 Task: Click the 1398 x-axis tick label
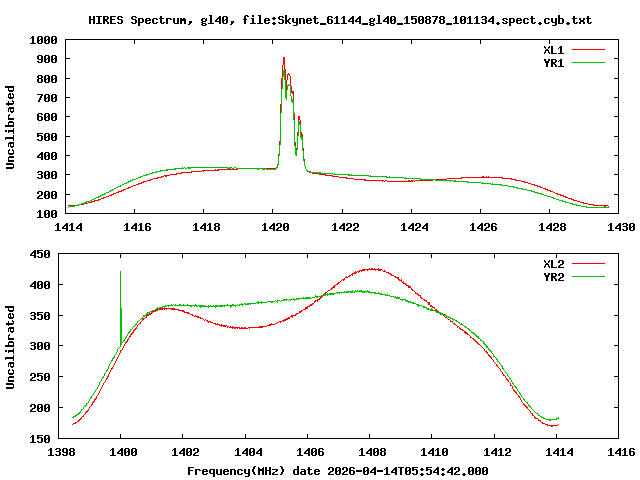pyautogui.click(x=61, y=452)
